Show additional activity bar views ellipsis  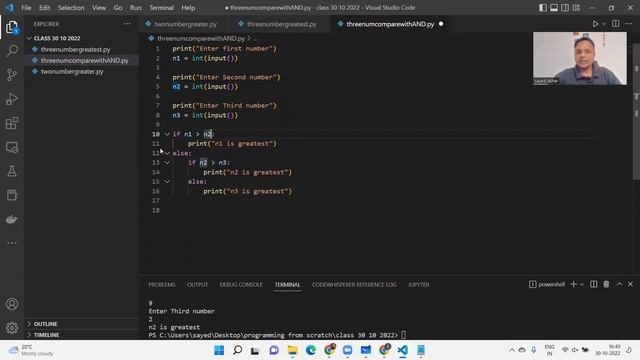[x=12, y=243]
